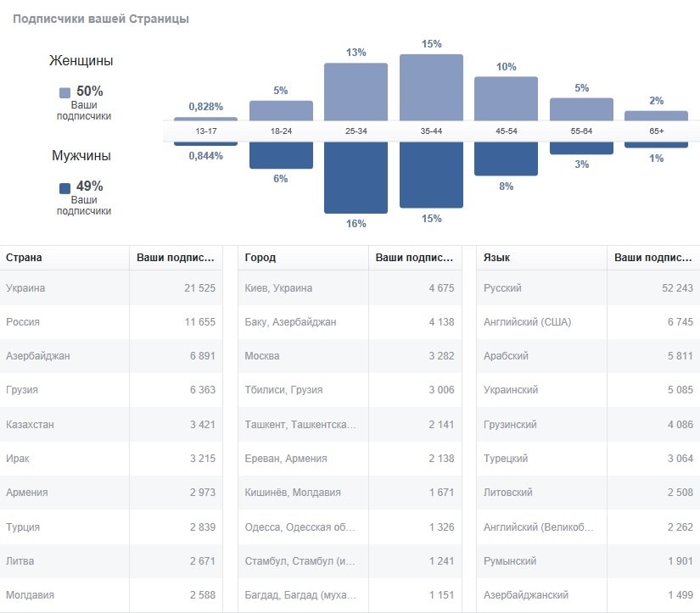This screenshot has height=613, width=700.
Task: Click the Страна column header
Action: [24, 258]
